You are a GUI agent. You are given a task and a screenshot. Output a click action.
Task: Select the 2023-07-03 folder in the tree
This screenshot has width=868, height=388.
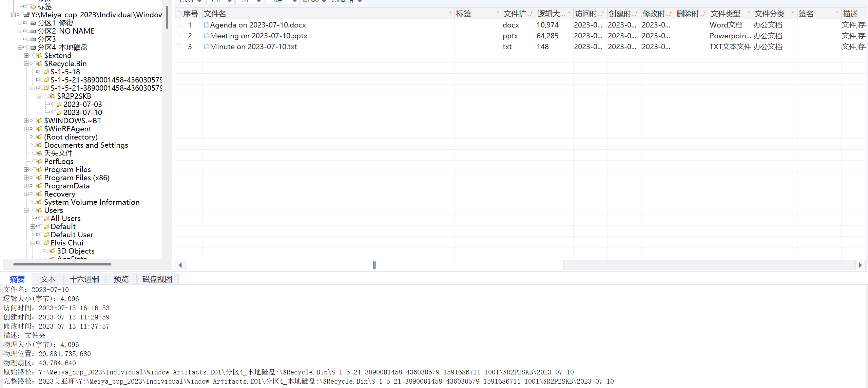tap(82, 105)
